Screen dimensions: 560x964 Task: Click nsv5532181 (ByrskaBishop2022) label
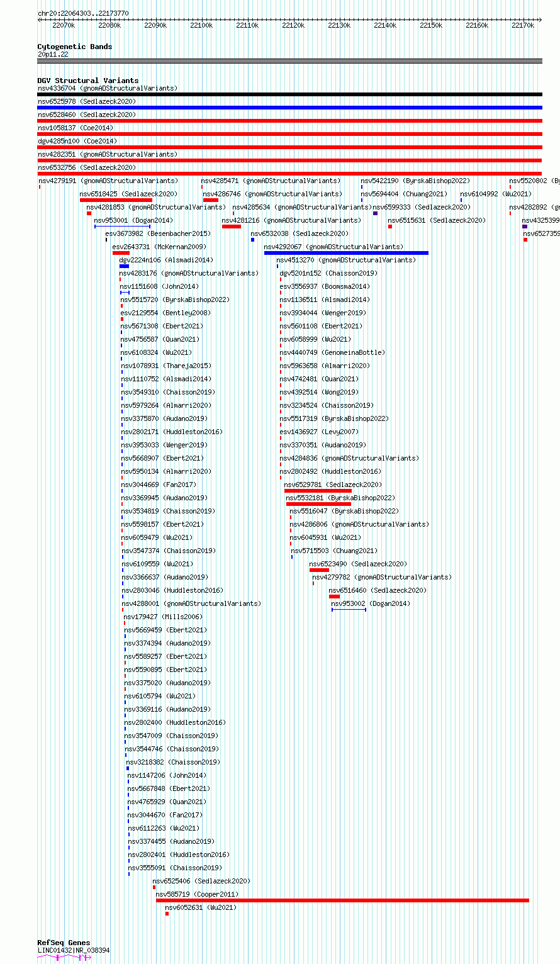(x=340, y=498)
